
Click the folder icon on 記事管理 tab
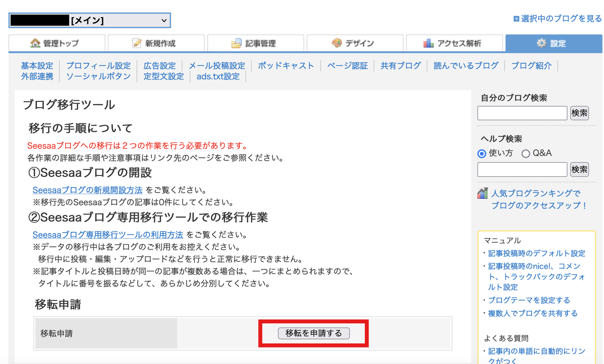pos(236,43)
